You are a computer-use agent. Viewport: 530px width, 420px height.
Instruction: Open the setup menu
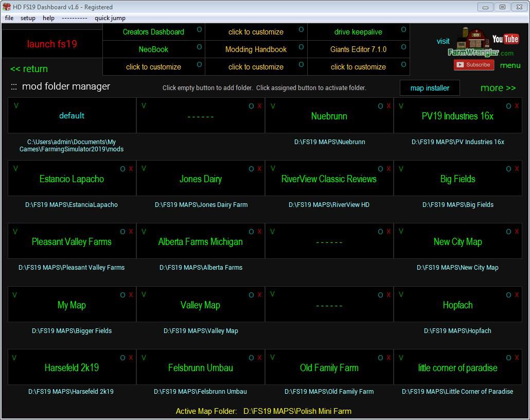click(x=28, y=18)
